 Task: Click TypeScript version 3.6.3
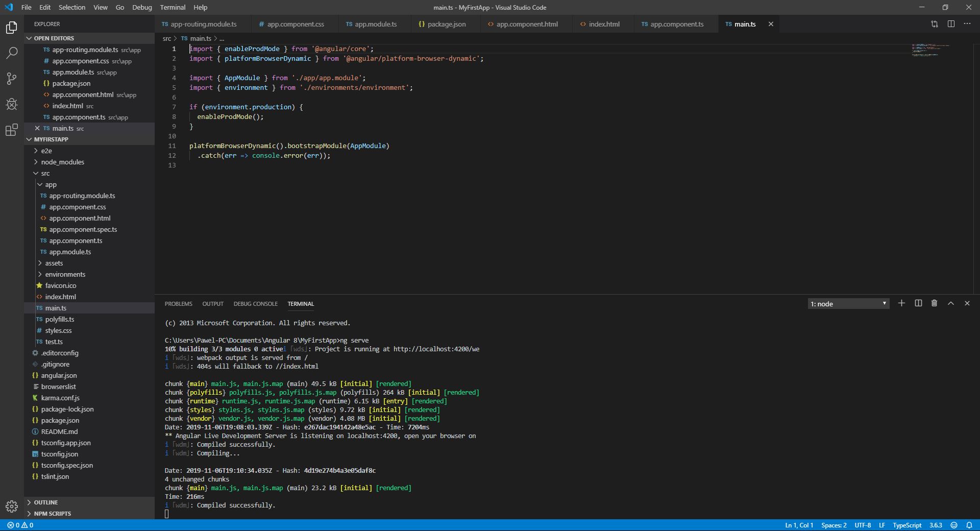(x=936, y=525)
